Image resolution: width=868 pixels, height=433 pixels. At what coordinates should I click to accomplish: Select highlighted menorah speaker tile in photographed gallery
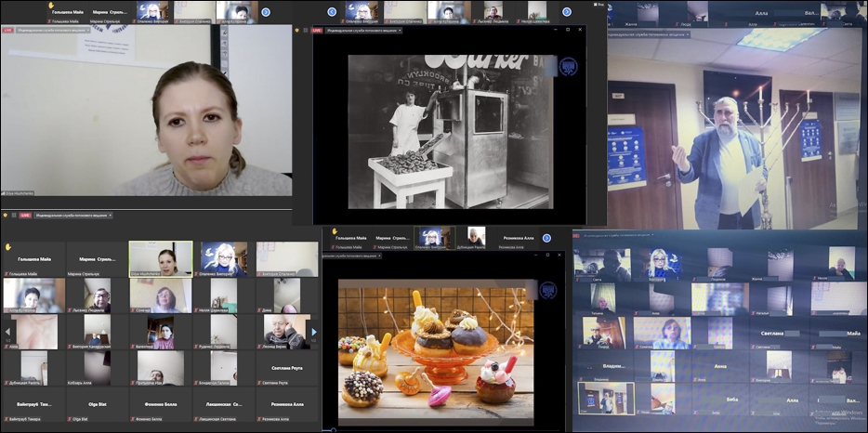pos(606,399)
